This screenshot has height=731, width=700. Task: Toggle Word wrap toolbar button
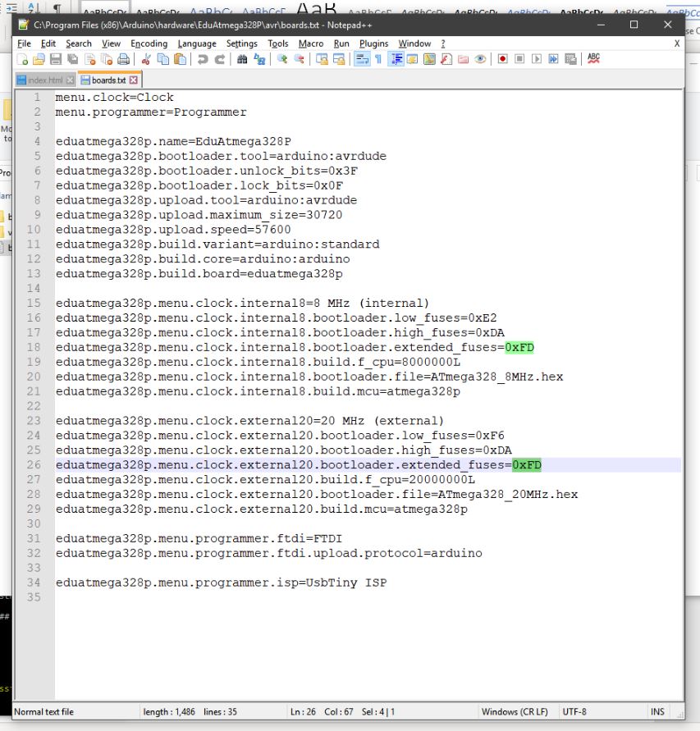(x=362, y=59)
